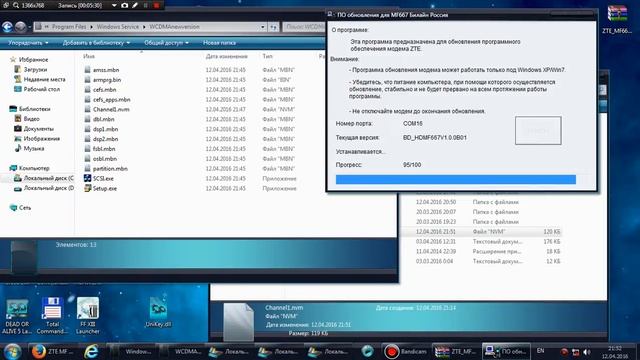Select amss.mbn file icon

click(x=87, y=70)
